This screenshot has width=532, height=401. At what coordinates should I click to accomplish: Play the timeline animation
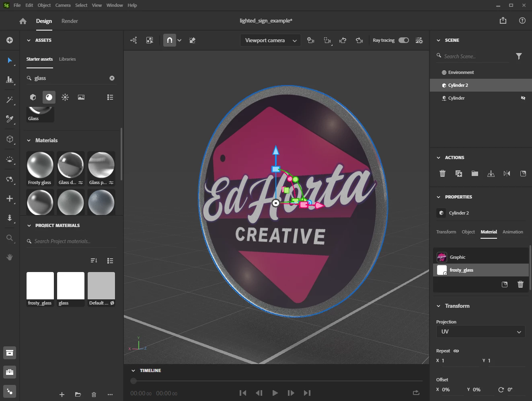pyautogui.click(x=275, y=393)
